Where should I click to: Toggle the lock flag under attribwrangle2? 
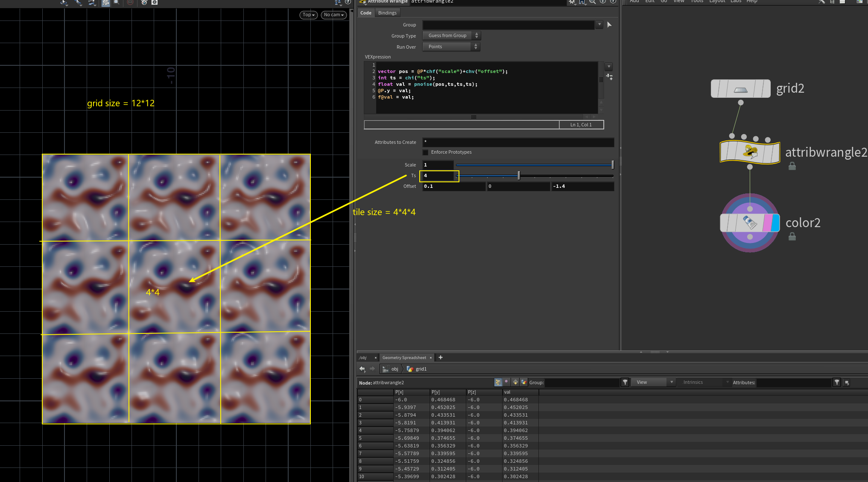pyautogui.click(x=792, y=166)
